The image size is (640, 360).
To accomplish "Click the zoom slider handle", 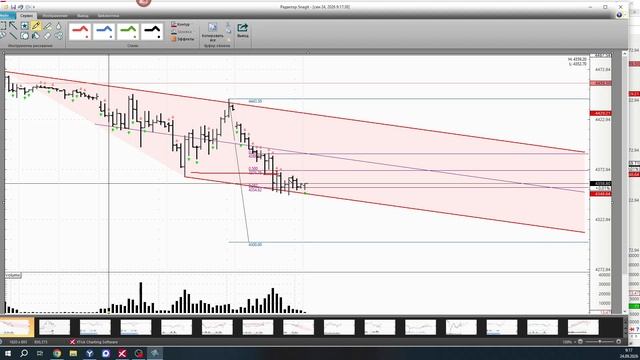I will pos(599,342).
